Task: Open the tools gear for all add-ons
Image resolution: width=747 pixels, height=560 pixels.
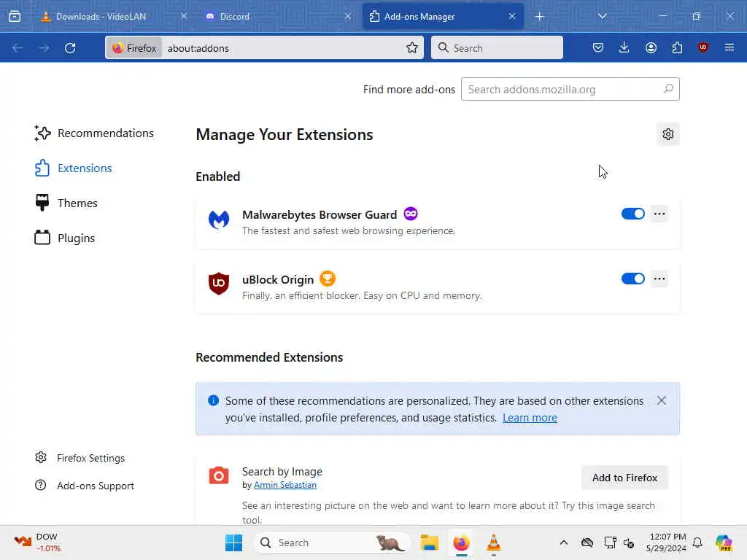Action: coord(668,134)
